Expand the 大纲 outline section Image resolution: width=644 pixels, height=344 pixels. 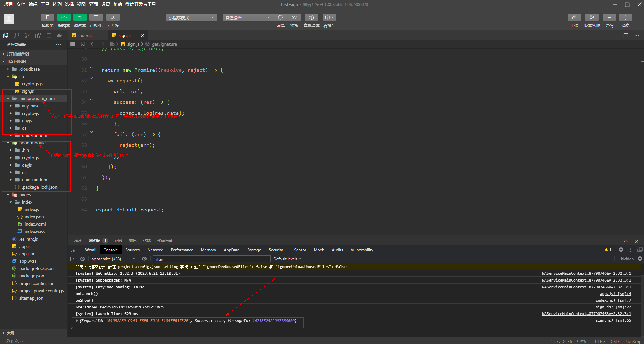click(34, 333)
